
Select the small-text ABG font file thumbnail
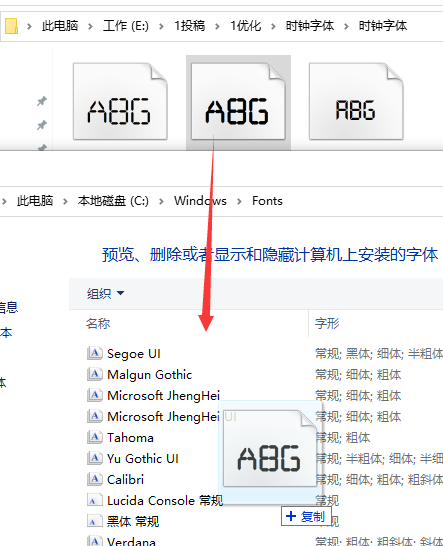356,102
